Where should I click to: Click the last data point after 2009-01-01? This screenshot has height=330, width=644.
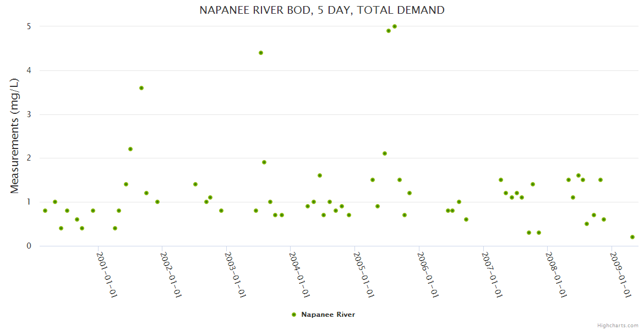point(632,237)
